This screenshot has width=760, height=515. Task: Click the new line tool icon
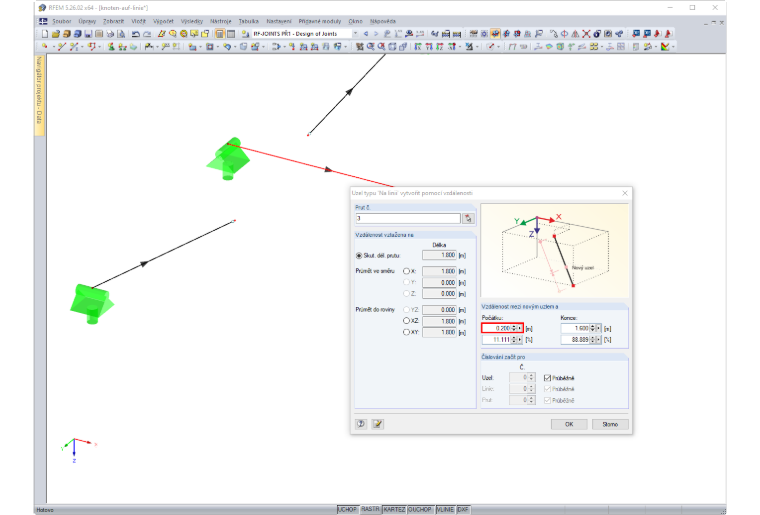[62, 47]
